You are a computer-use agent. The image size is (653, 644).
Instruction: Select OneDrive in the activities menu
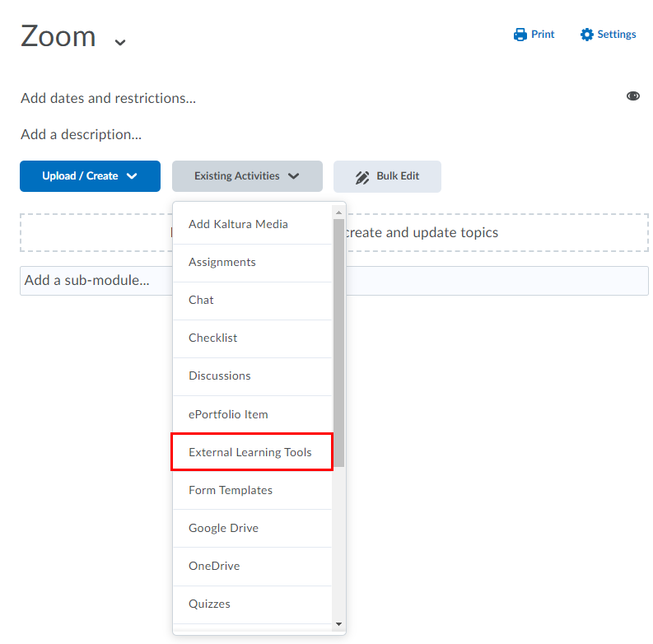(214, 566)
